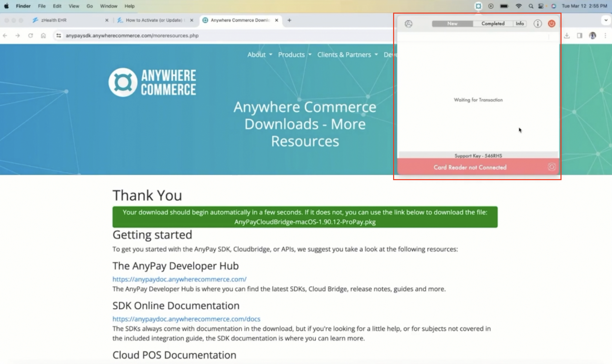This screenshot has height=364, width=612.
Task: Open the Help menu
Action: click(x=129, y=6)
